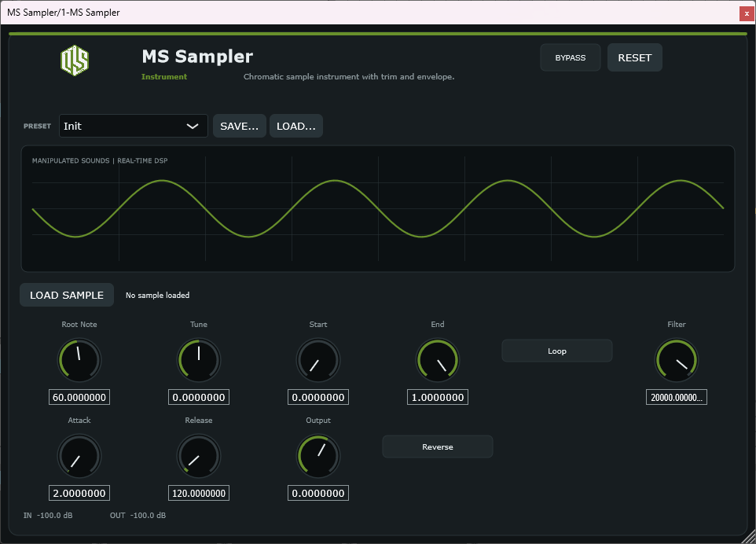Click the Filter knob
Viewport: 756px width, 544px height.
[677, 360]
